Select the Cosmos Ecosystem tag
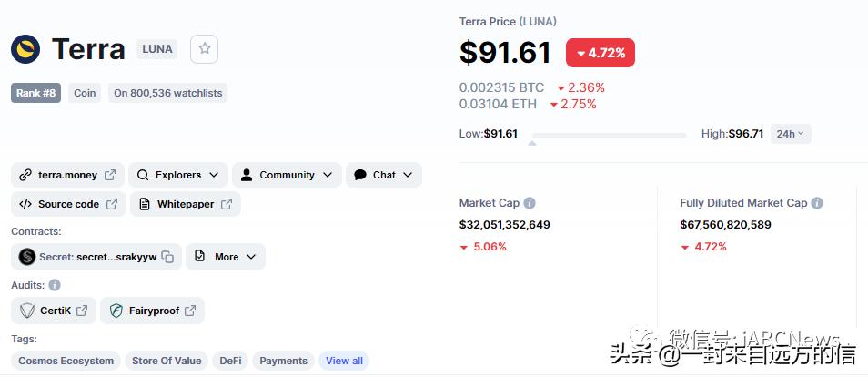 66,361
